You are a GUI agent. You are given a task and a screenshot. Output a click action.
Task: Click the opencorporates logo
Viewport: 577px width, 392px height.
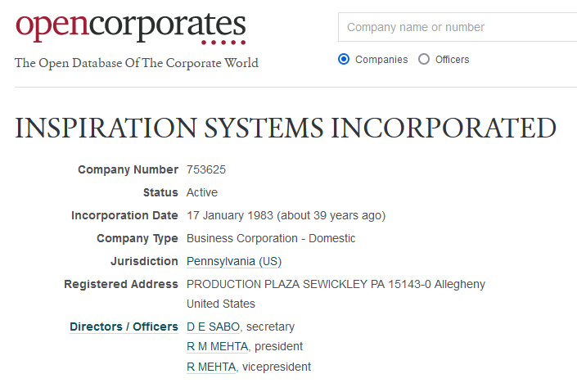click(x=130, y=27)
